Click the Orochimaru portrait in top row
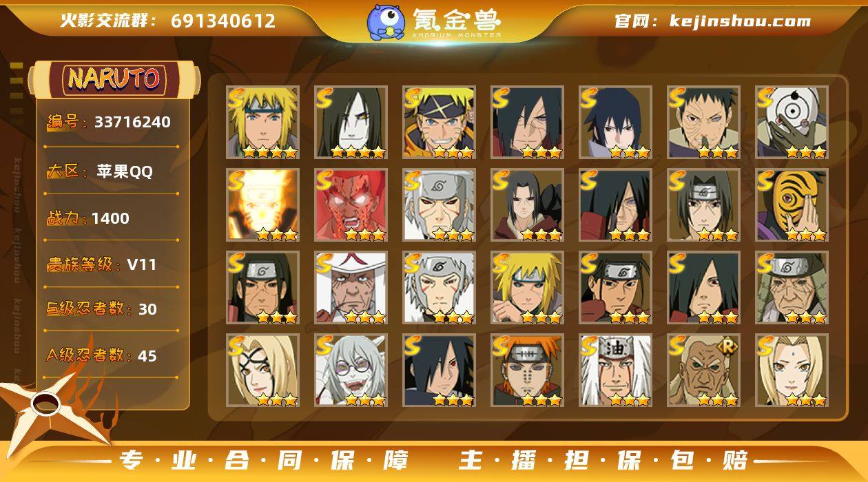 coord(351,122)
